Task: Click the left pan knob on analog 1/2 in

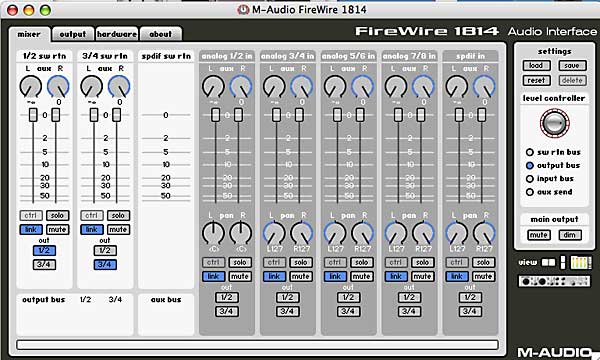Action: pos(213,233)
